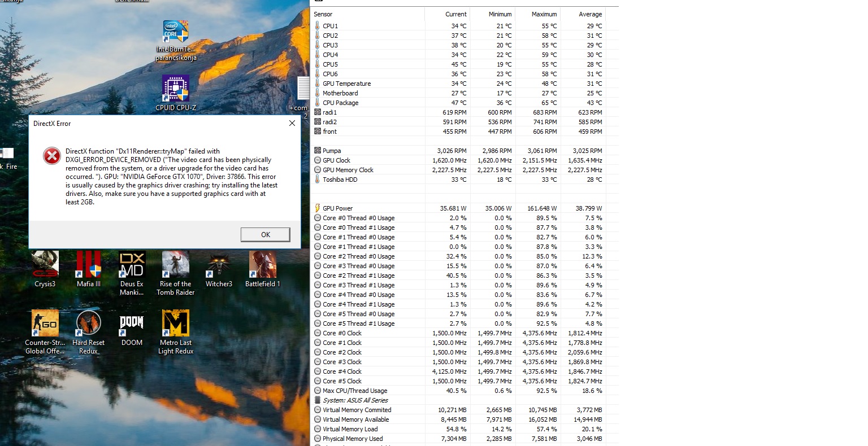Open Deus Ex Mankind Divided shortcut

click(132, 274)
